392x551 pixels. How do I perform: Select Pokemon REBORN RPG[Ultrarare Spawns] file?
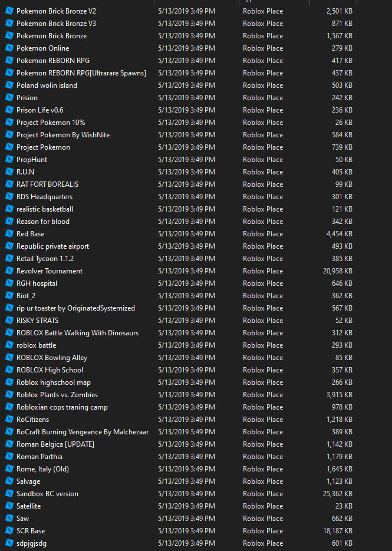point(81,73)
